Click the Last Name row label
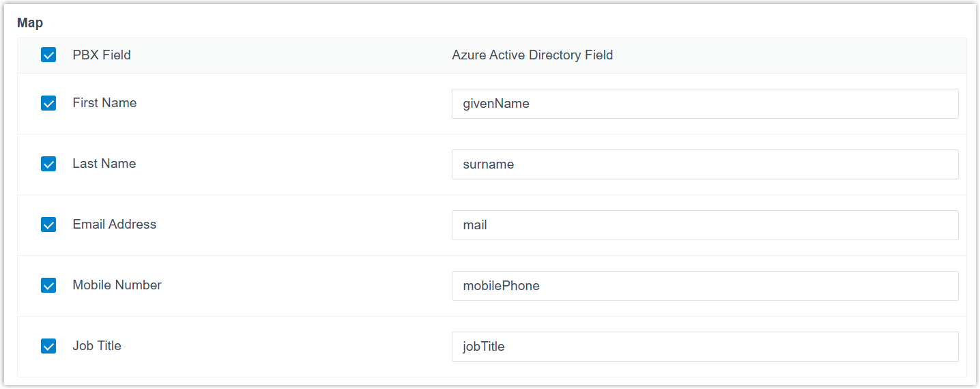The width and height of the screenshot is (980, 389). 104,164
